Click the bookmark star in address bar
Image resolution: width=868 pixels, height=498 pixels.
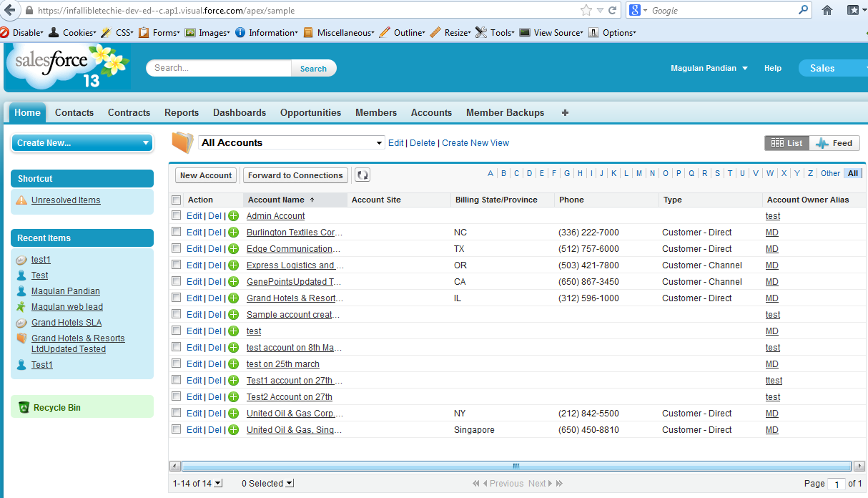pos(586,11)
